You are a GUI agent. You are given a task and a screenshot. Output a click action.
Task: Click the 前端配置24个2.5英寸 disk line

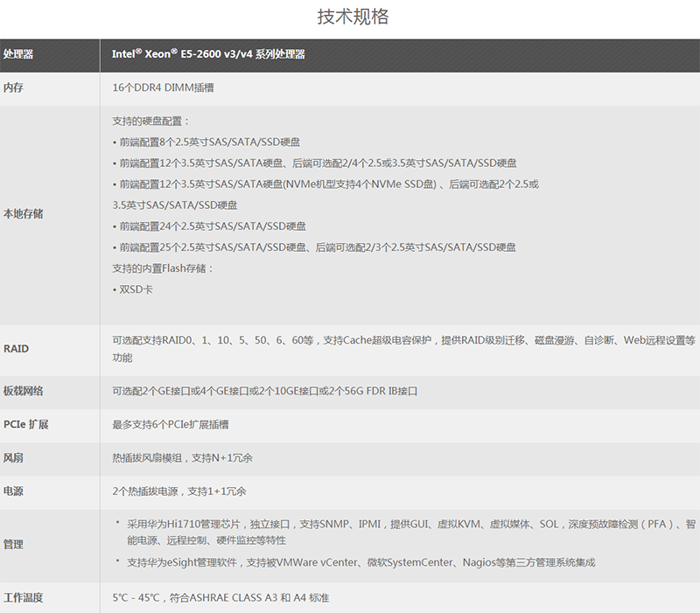click(x=209, y=226)
